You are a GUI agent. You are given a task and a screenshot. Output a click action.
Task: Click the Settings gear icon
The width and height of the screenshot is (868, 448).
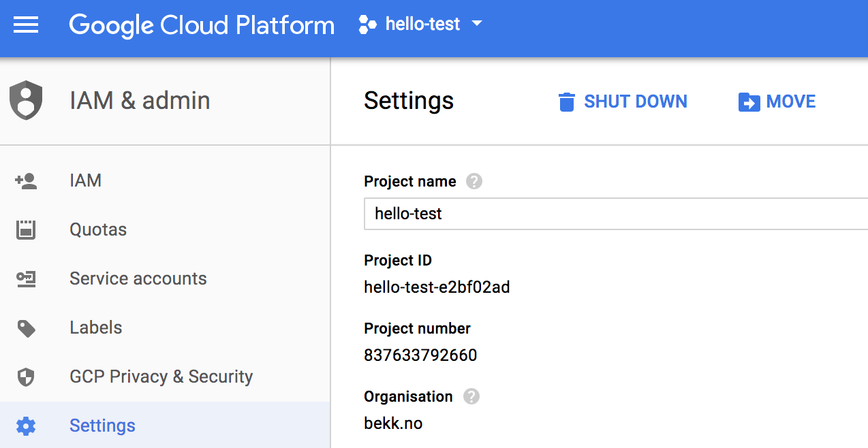click(26, 426)
